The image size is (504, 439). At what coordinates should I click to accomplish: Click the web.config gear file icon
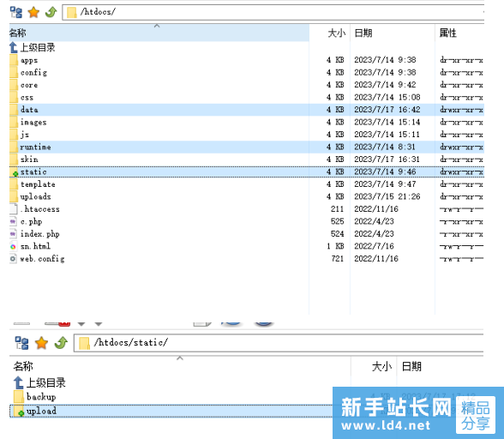(13, 259)
